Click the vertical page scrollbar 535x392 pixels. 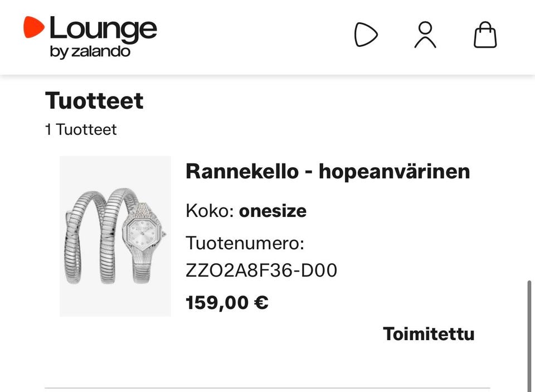[x=529, y=336]
